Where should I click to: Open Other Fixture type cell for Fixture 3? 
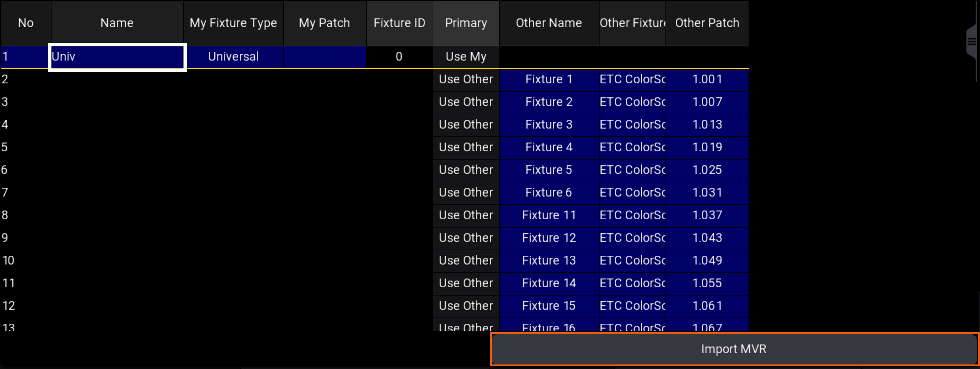(632, 124)
